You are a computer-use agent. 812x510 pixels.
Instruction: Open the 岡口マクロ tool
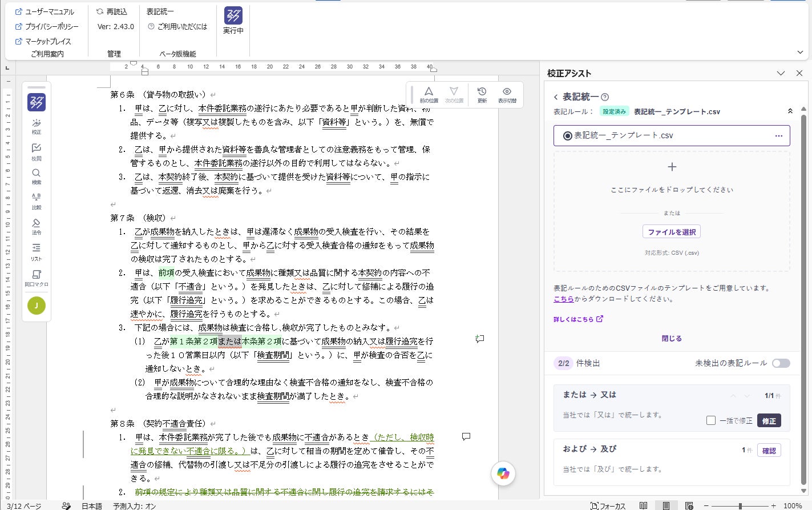pos(37,278)
